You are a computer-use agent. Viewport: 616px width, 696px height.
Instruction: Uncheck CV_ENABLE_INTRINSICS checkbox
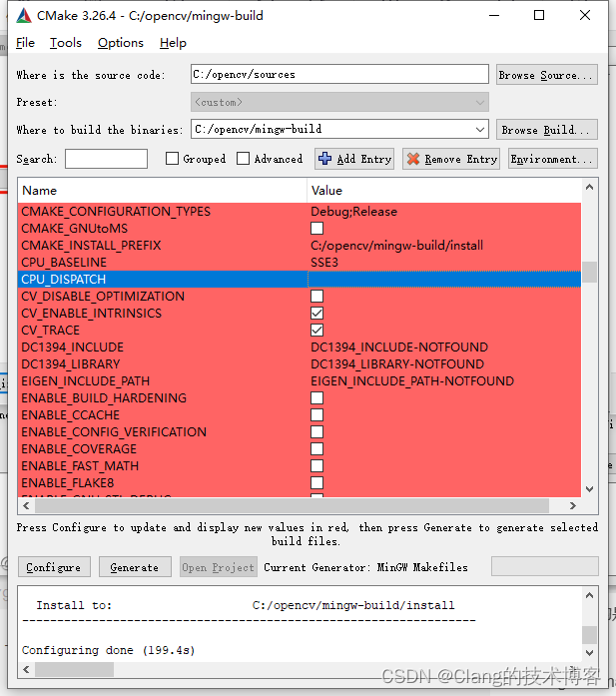click(316, 313)
